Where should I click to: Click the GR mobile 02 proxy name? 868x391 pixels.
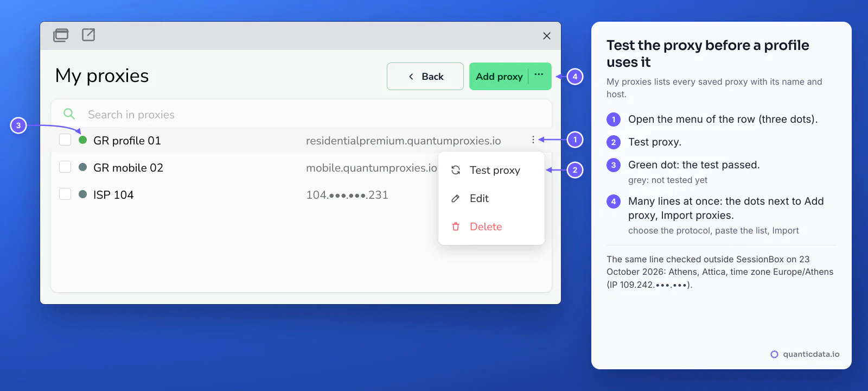[x=128, y=168]
